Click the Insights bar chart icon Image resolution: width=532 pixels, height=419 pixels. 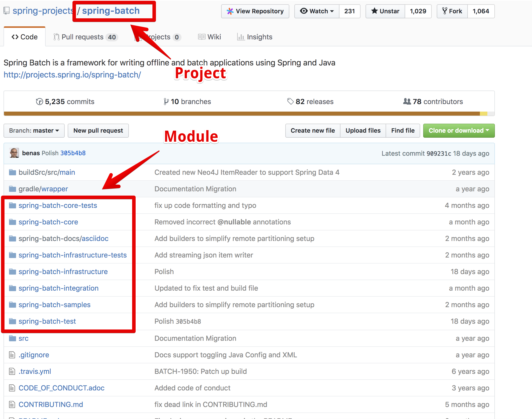click(x=241, y=37)
